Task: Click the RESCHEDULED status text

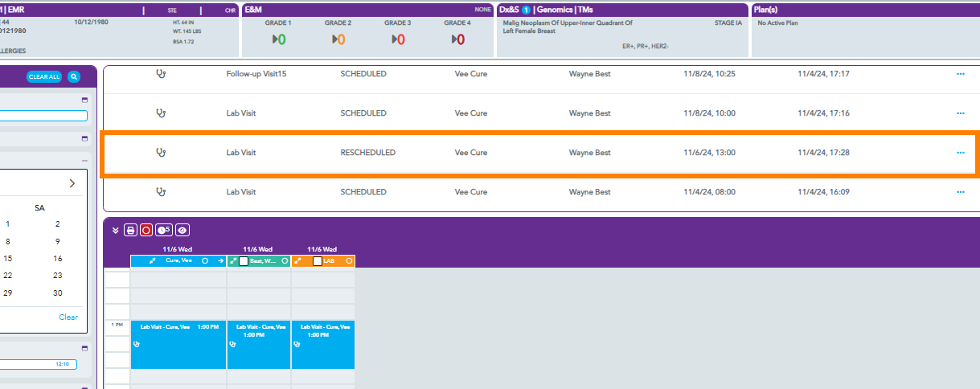Action: pyautogui.click(x=368, y=152)
